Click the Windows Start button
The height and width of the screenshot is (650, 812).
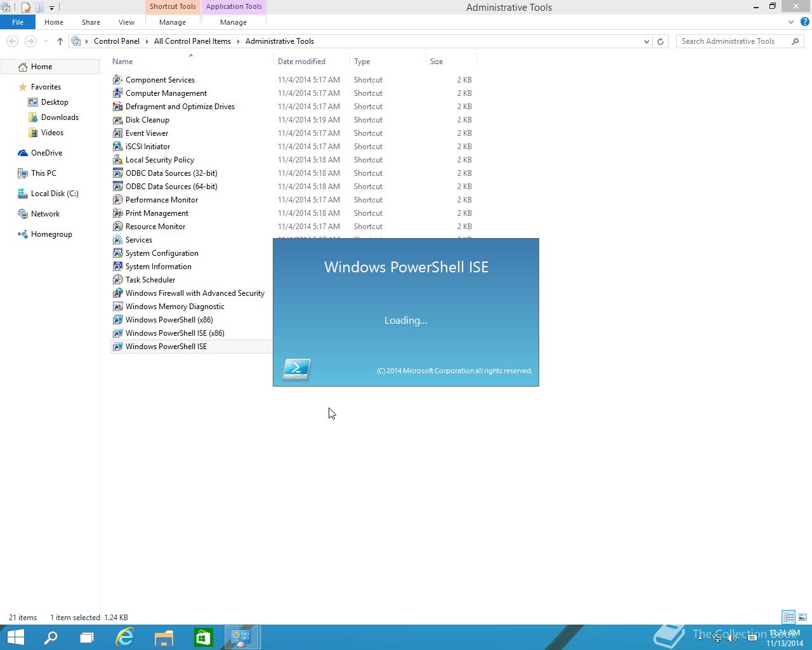(x=15, y=637)
